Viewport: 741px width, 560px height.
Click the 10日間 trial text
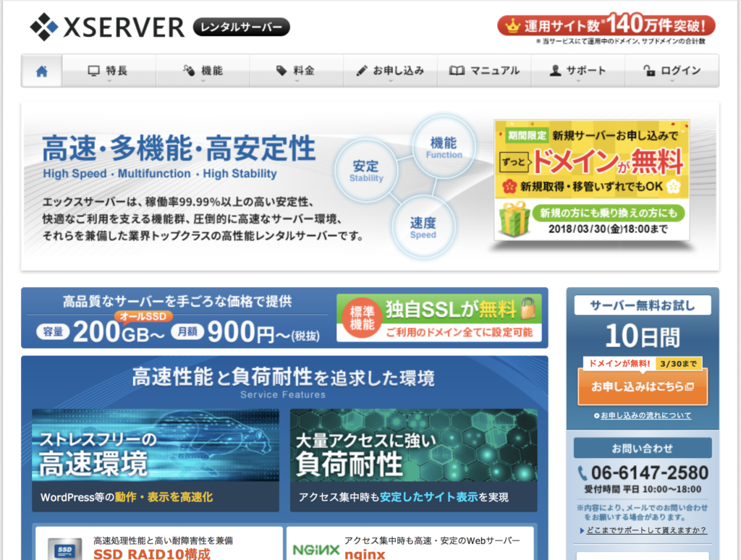pos(643,336)
